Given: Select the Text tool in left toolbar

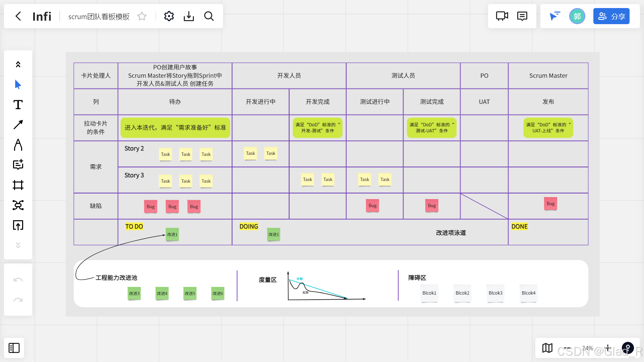Looking at the screenshot, I should [18, 105].
